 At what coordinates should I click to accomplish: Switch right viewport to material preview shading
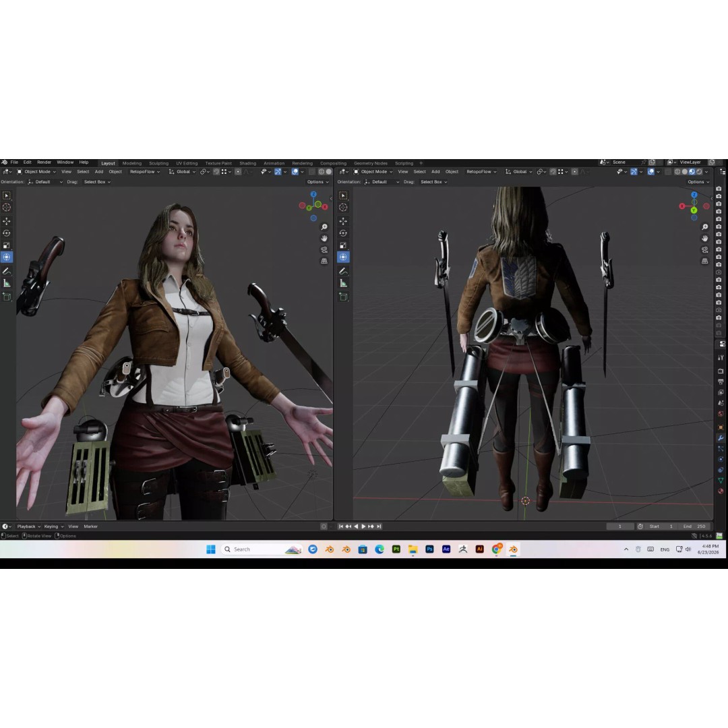[x=692, y=172]
